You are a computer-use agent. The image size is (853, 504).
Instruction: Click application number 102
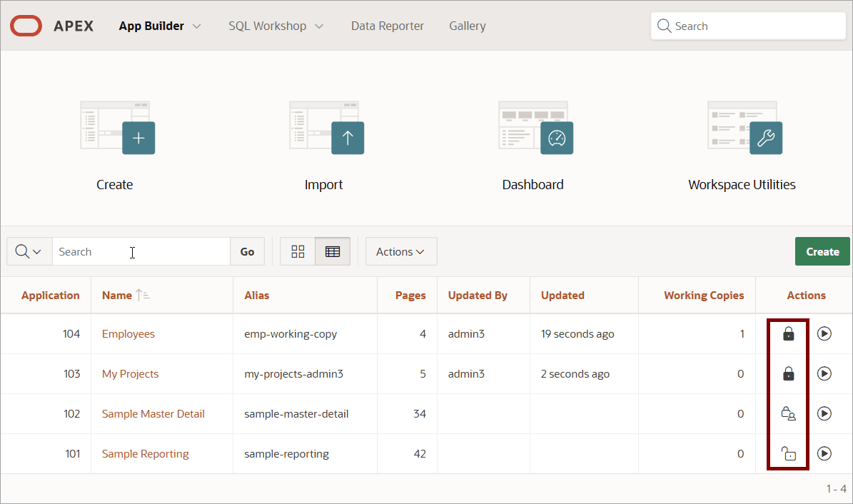click(72, 413)
